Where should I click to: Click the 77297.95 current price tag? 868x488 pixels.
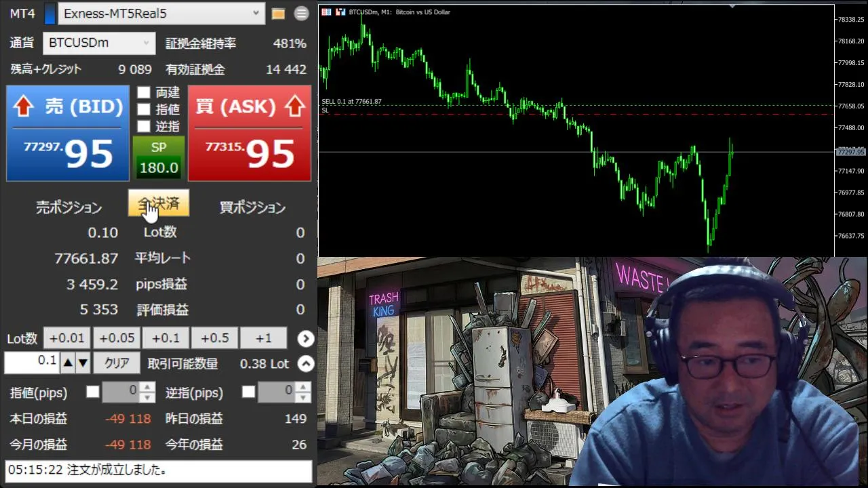pos(850,152)
